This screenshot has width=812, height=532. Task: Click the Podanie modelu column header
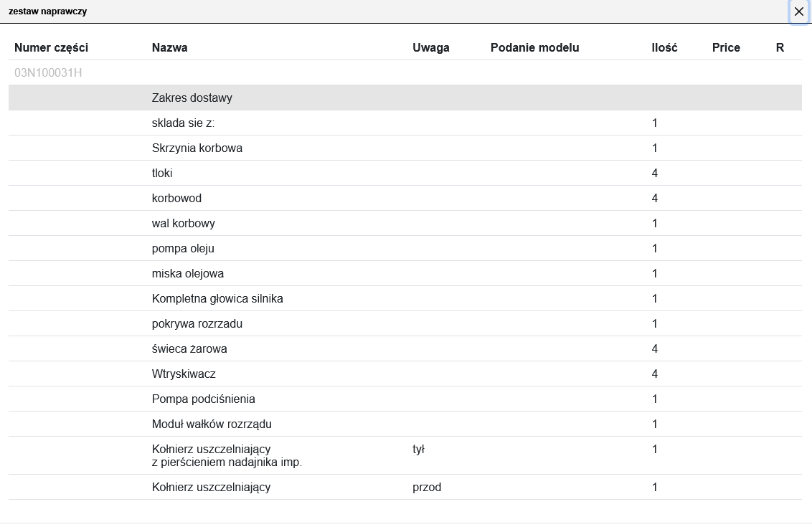pos(534,48)
